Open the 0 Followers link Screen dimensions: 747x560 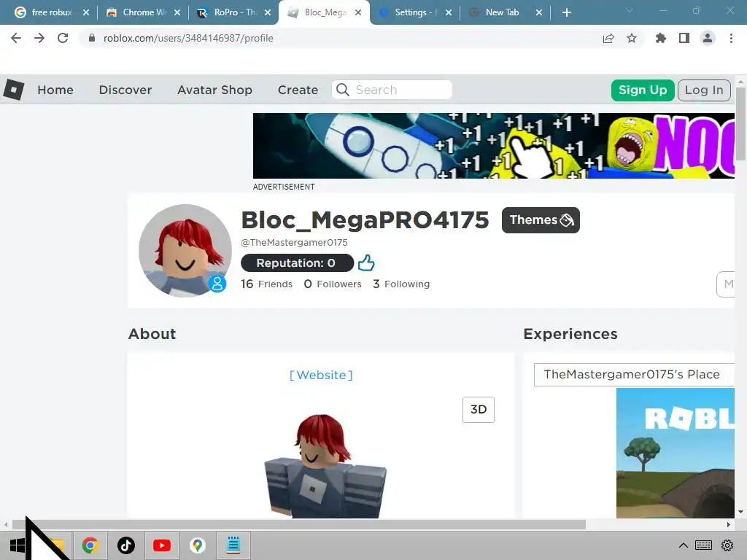coord(333,284)
